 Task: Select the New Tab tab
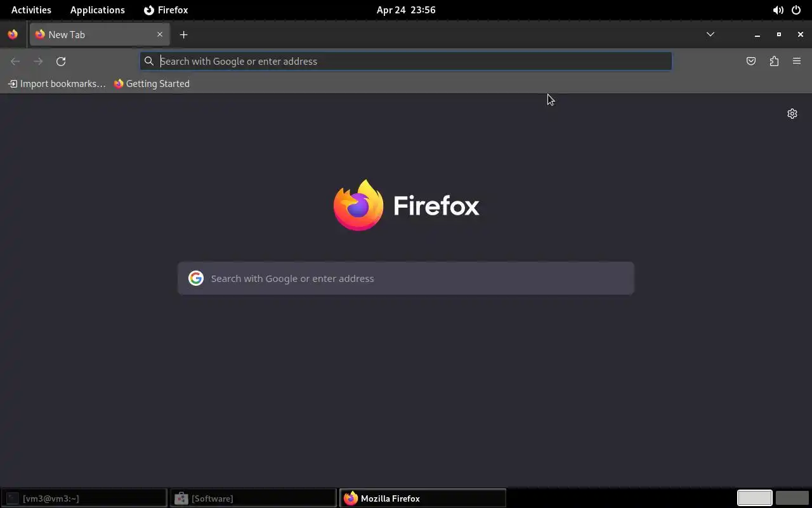coord(99,34)
